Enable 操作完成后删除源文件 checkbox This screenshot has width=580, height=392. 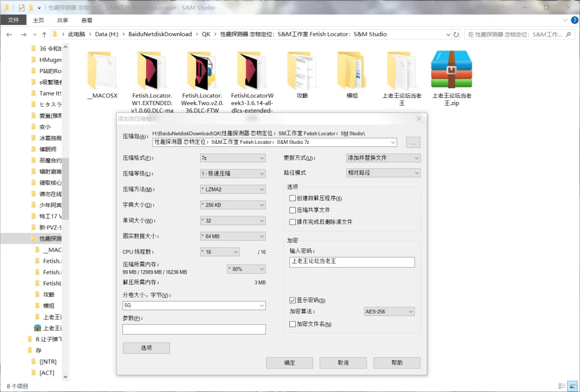pos(292,222)
